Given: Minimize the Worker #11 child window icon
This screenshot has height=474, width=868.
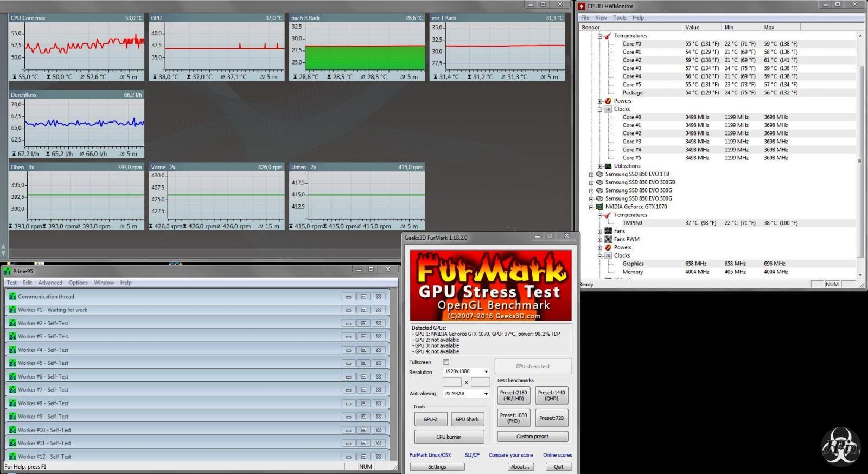Looking at the screenshot, I should coord(348,443).
